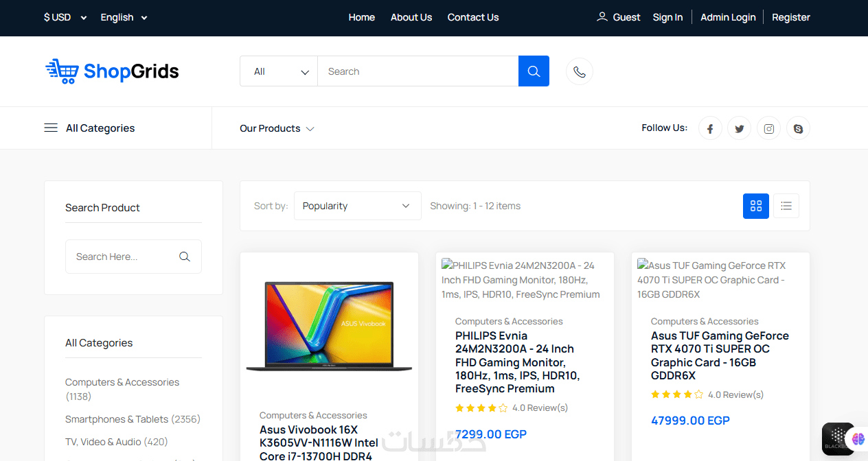Viewport: 868px width, 461px height.
Task: Click the 47999.00 EGP price
Action: click(690, 421)
